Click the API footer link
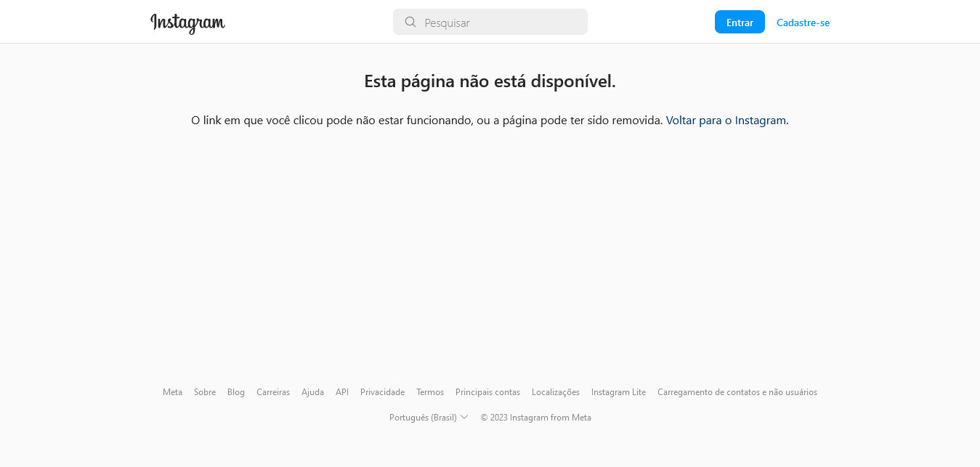Screen dimensions: 980x467 point(342,392)
